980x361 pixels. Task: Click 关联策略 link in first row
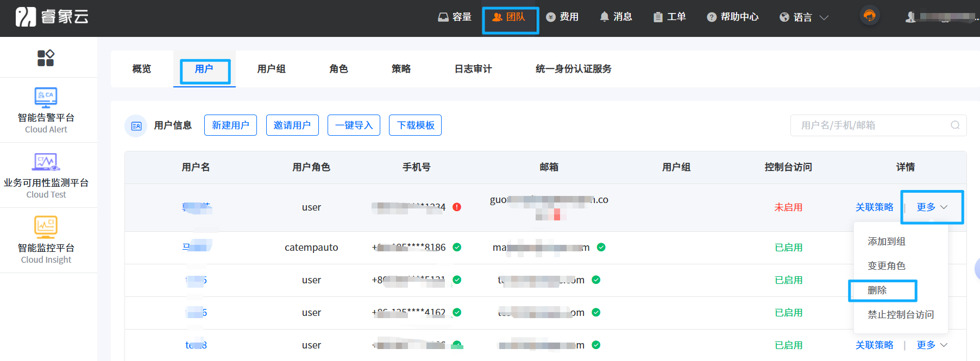(874, 207)
